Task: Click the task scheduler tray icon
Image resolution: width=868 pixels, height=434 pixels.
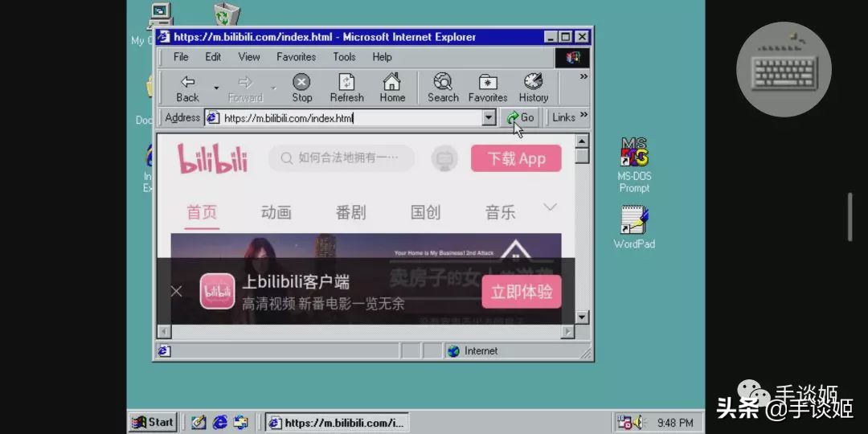Action: [x=624, y=423]
